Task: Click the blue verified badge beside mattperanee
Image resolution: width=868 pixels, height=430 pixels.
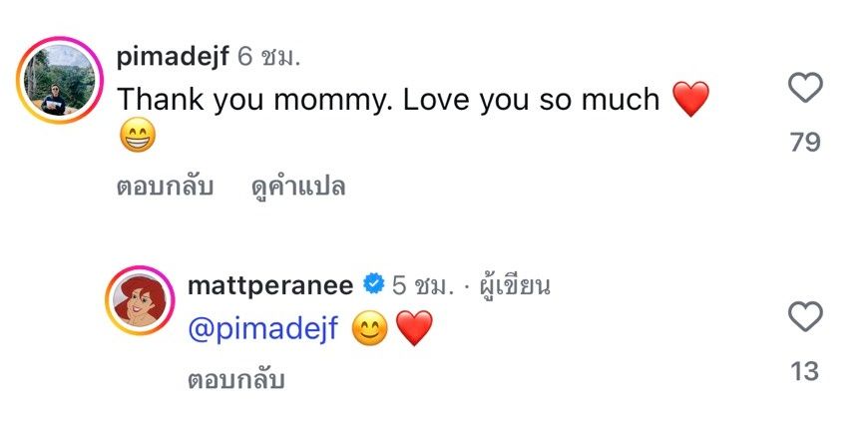Action: tap(372, 286)
